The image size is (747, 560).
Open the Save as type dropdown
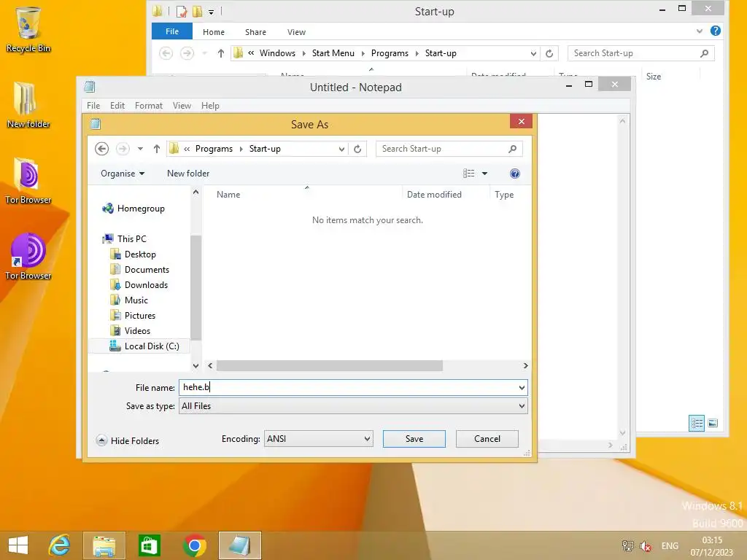[522, 406]
